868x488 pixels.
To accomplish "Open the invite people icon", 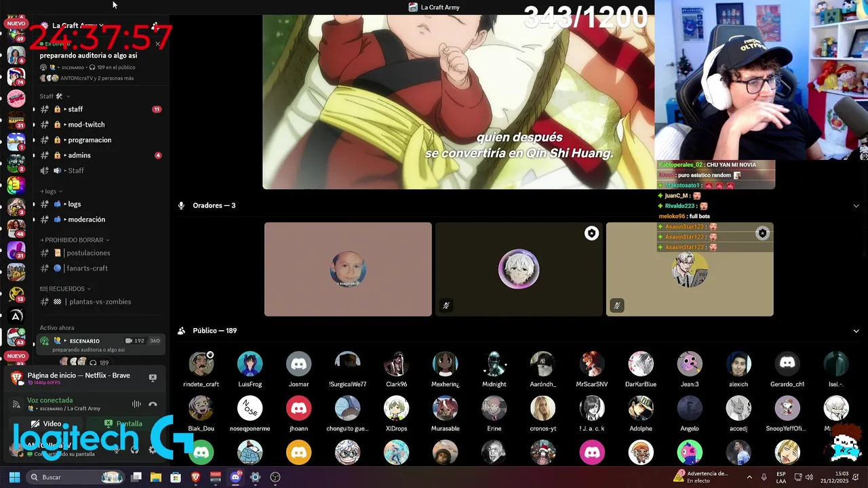I will coord(155,26).
